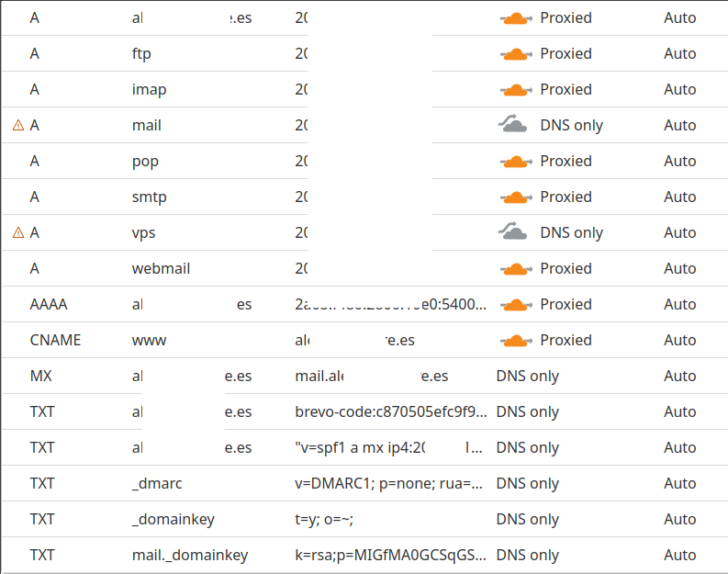
Task: Open the mail._domainkey TXT record
Action: pyautogui.click(x=364, y=555)
